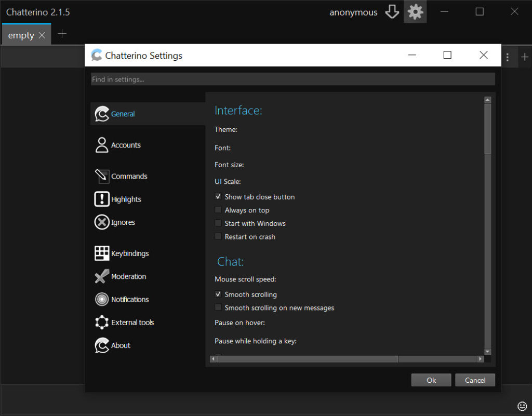The height and width of the screenshot is (416, 532).
Task: Select the Moderation sword icon
Action: click(x=102, y=276)
